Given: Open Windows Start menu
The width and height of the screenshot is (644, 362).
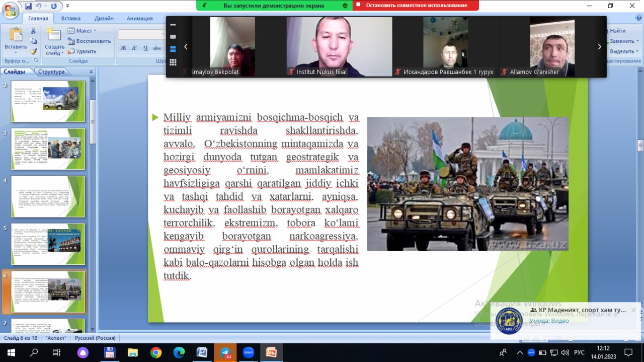Looking at the screenshot, I should (x=11, y=352).
